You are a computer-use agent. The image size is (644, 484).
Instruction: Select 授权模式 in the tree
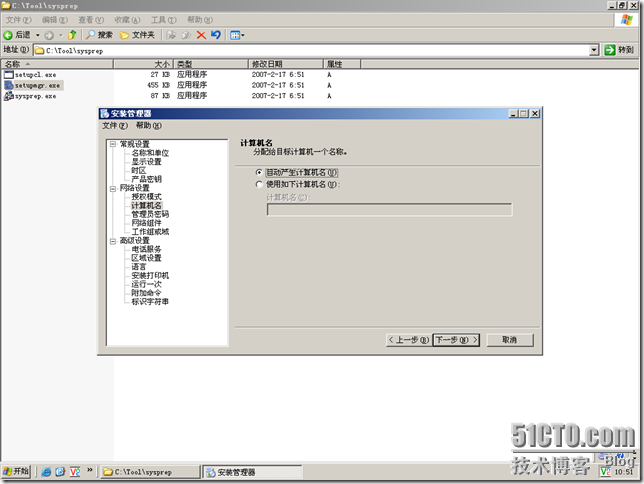pos(146,196)
